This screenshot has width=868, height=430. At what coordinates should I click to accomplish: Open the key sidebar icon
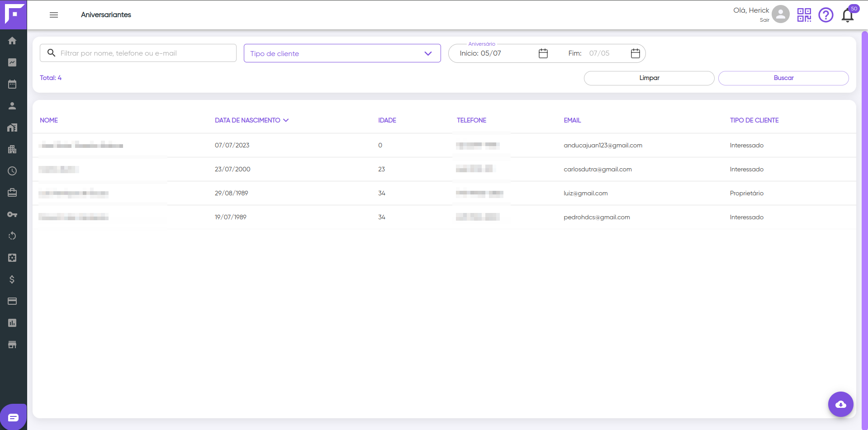tap(12, 214)
